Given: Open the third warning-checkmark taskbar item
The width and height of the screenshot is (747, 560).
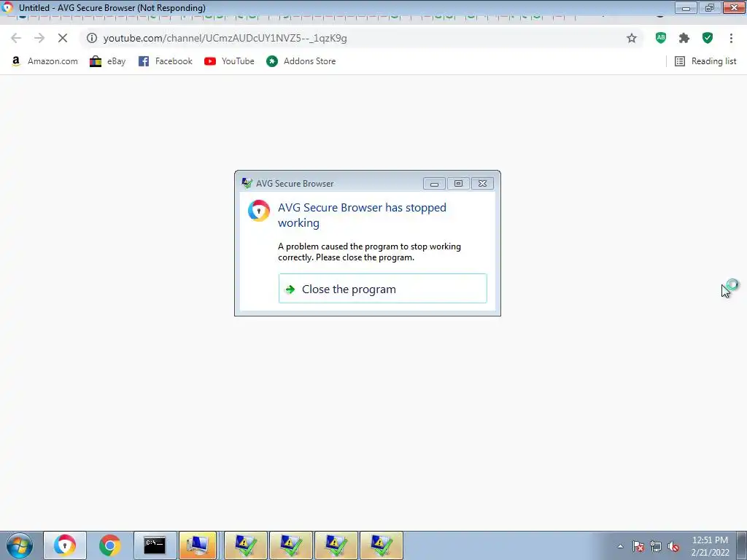Looking at the screenshot, I should tap(336, 545).
